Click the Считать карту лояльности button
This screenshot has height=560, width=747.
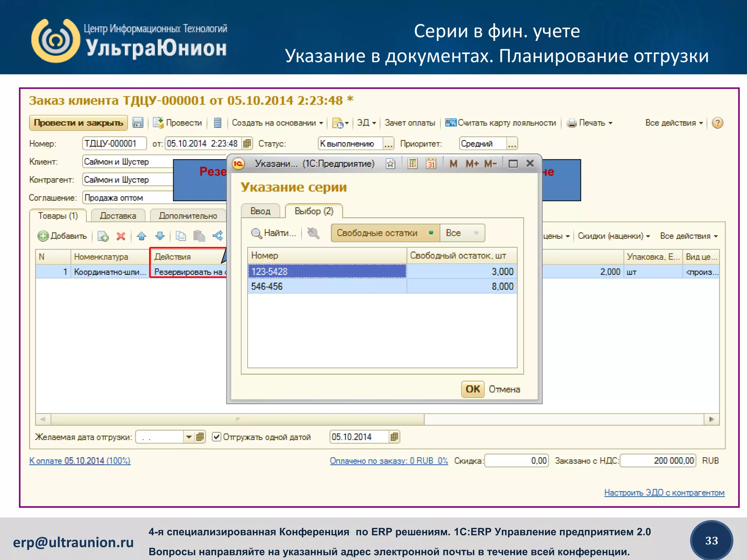coord(501,123)
